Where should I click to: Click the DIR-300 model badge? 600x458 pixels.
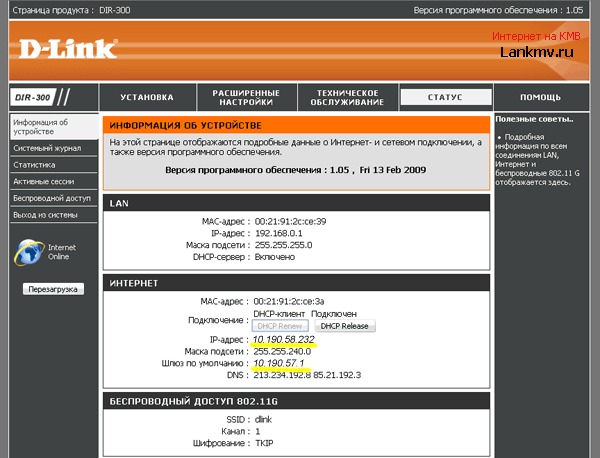click(33, 97)
